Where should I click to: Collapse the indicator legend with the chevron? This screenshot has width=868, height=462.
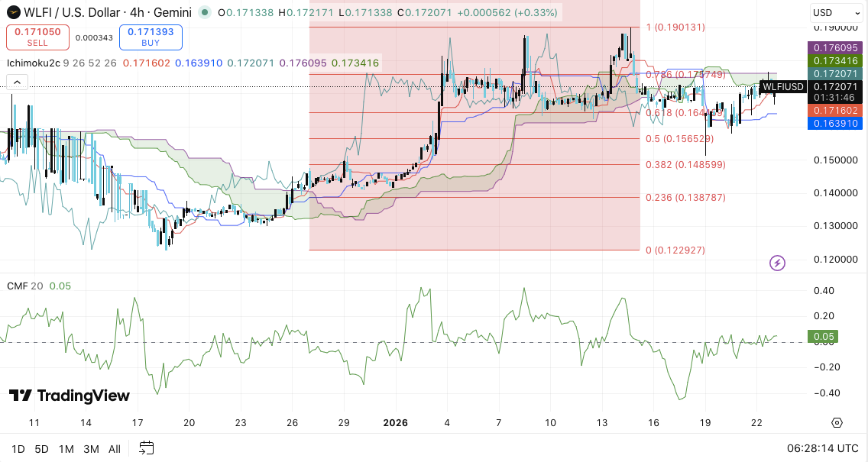coord(17,82)
